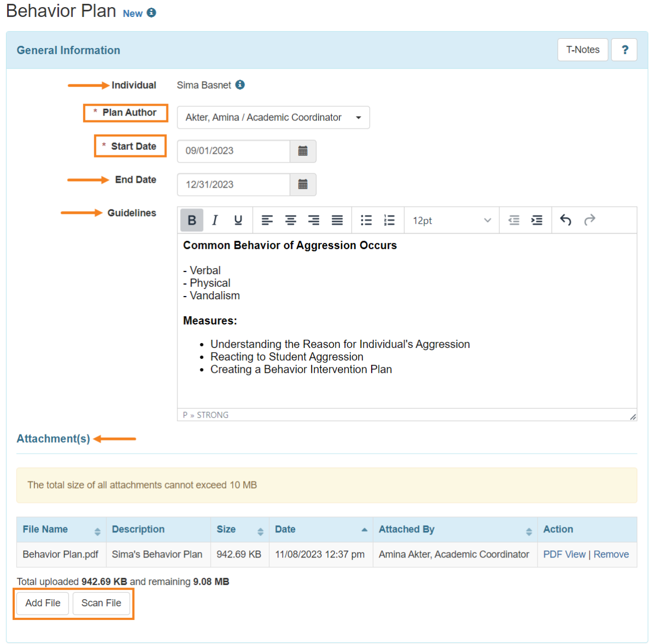Insert a bulleted list in the editor
The image size is (657, 644).
click(x=366, y=220)
